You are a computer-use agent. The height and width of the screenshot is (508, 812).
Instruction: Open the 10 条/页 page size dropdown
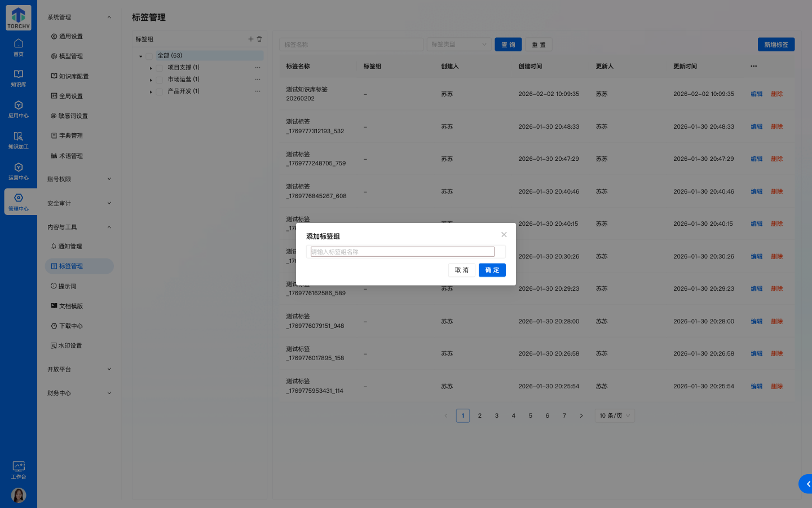click(614, 416)
